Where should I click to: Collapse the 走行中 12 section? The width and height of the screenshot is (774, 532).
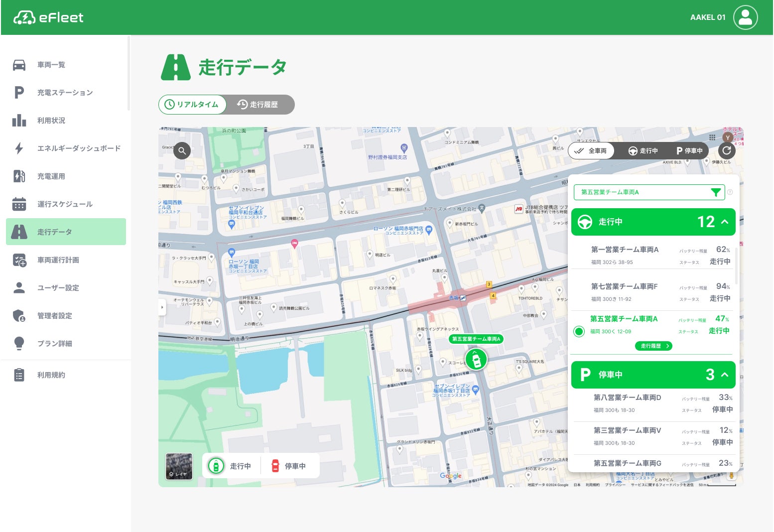coord(725,222)
